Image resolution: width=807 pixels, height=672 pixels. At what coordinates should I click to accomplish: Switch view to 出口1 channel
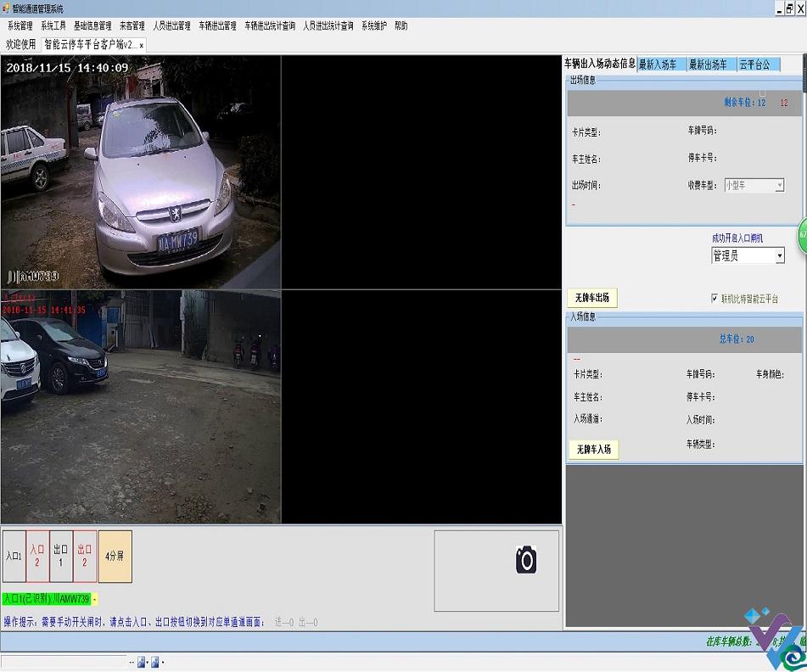[61, 557]
